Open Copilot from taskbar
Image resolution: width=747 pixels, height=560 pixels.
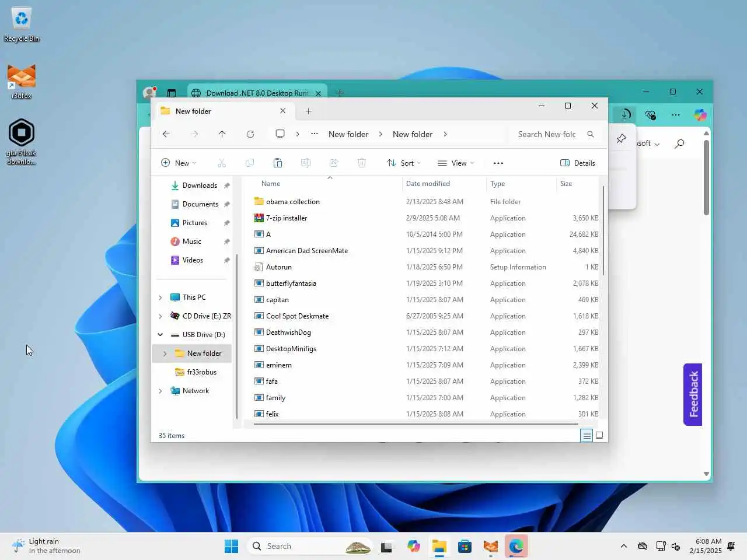click(x=414, y=546)
